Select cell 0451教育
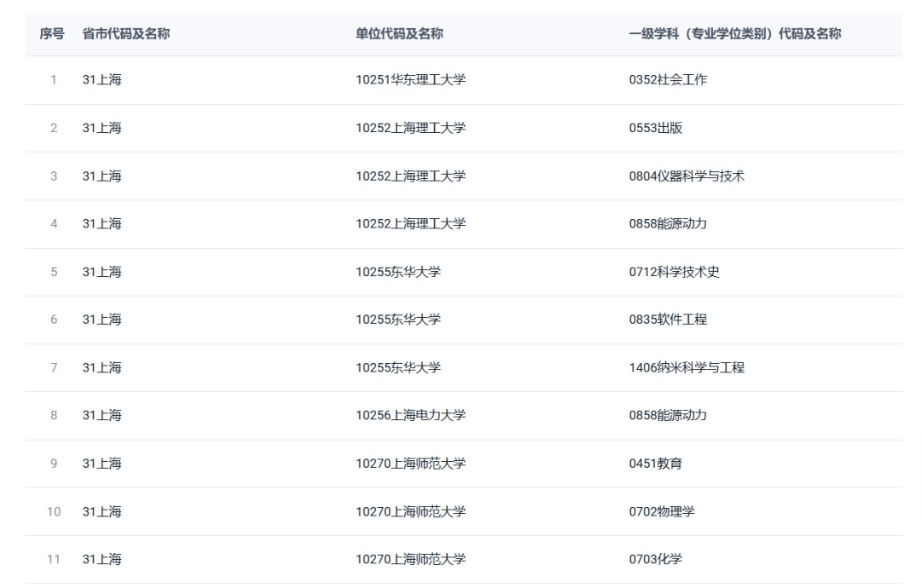 coord(656,464)
